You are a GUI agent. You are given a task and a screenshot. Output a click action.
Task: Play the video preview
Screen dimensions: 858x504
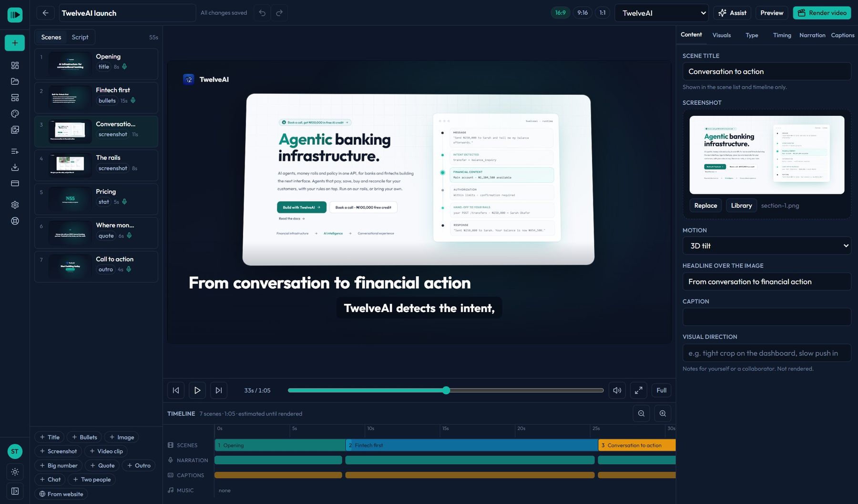(197, 390)
